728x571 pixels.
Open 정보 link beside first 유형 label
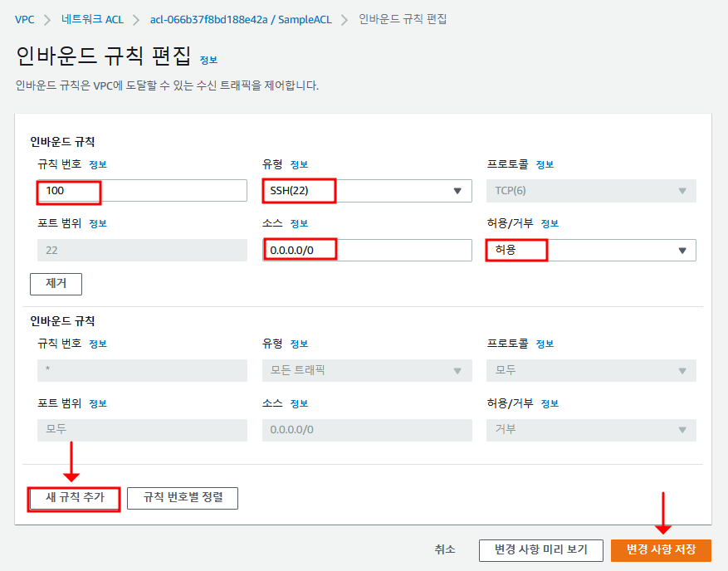pyautogui.click(x=299, y=164)
